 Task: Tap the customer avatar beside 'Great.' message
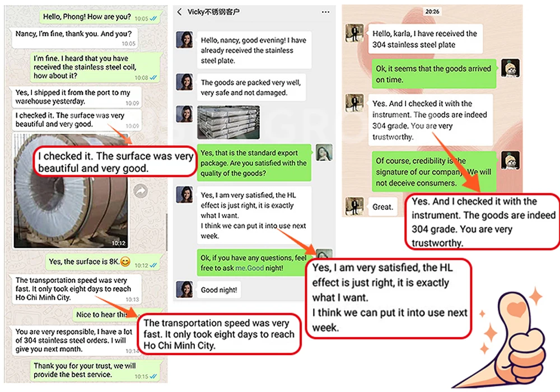tap(354, 206)
